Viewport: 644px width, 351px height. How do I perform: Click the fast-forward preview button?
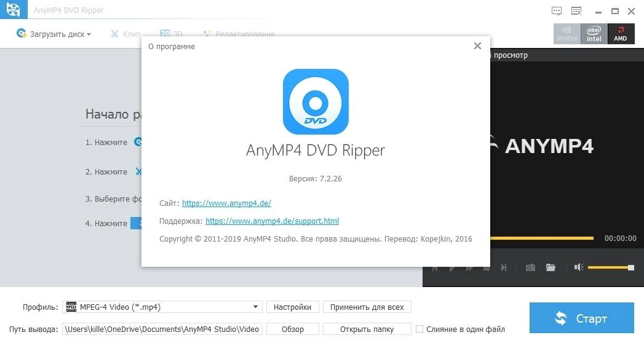(x=469, y=268)
